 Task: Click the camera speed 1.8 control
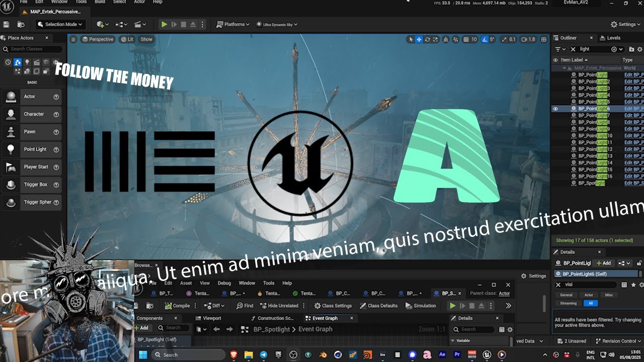tap(528, 39)
